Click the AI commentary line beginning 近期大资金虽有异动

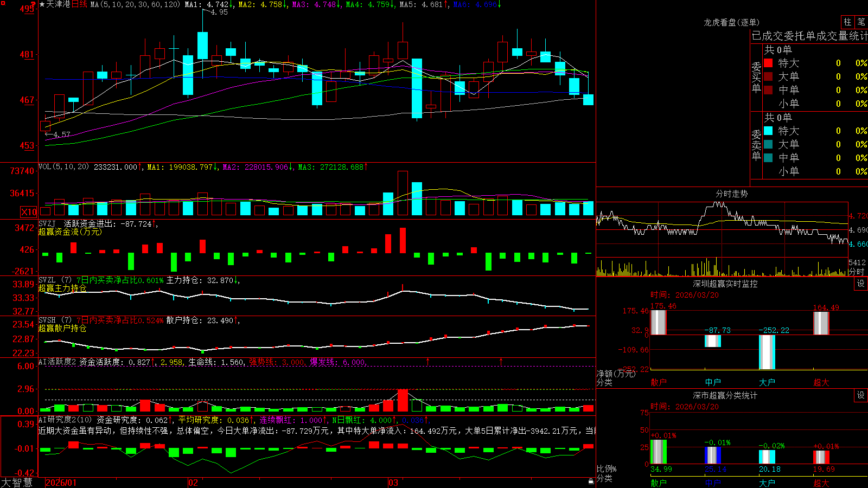[x=317, y=431]
